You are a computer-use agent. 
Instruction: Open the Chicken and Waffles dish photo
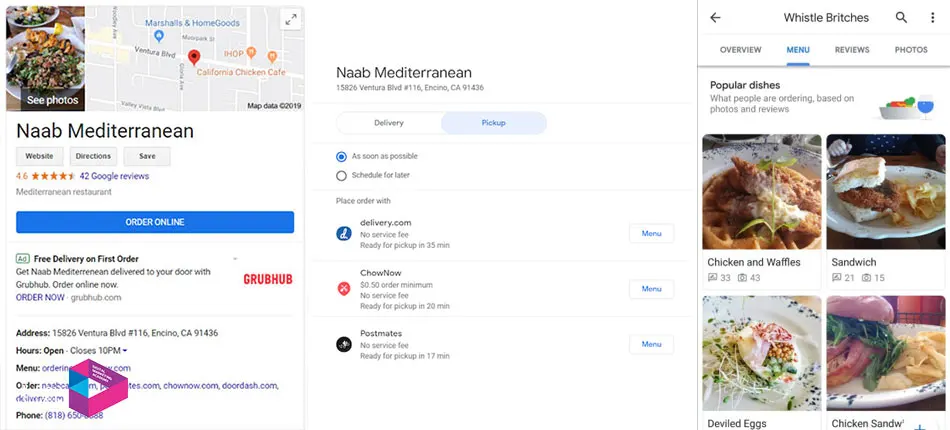(762, 192)
